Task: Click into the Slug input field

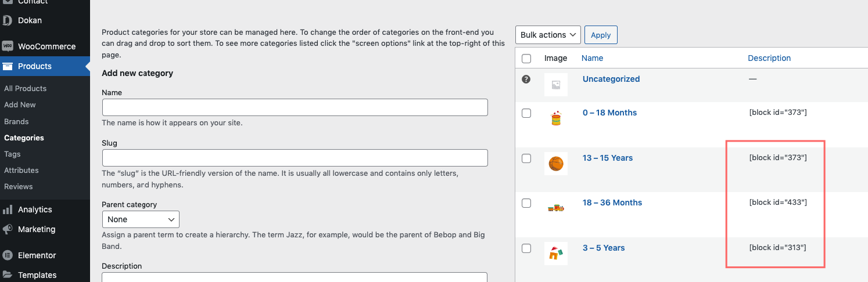Action: pos(295,158)
